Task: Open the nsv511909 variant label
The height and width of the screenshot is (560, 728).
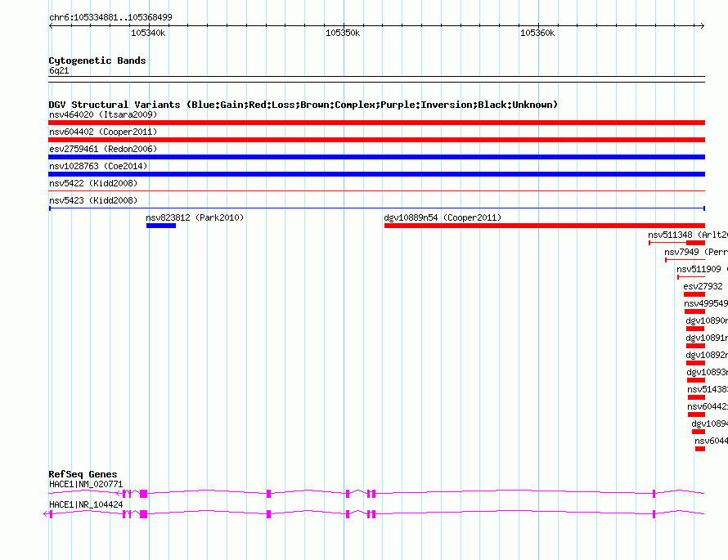Action: (x=702, y=269)
